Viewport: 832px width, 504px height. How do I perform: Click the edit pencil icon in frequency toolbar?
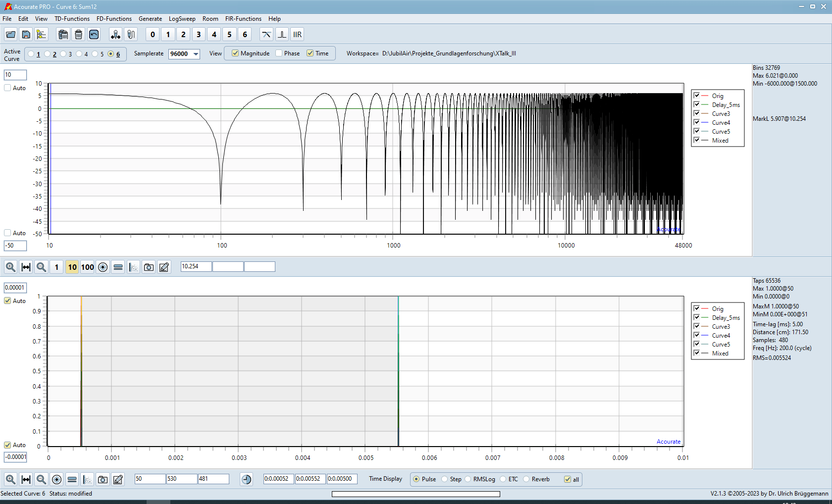point(164,267)
